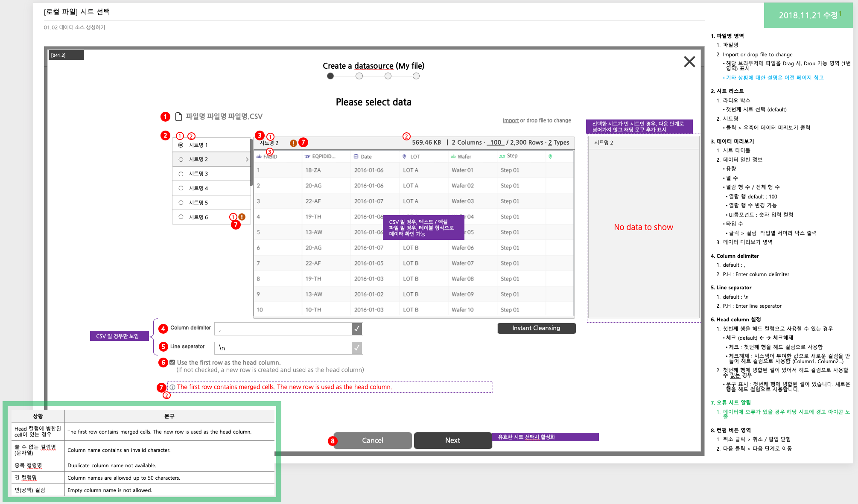
Task: Click cell 'LOT B' in row 6
Action: [x=411, y=248]
